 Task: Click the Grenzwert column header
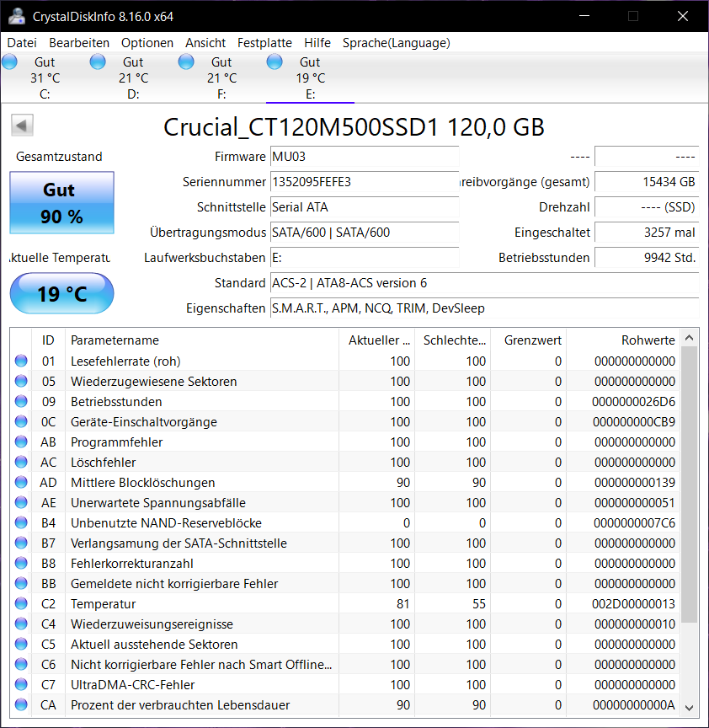(x=529, y=340)
